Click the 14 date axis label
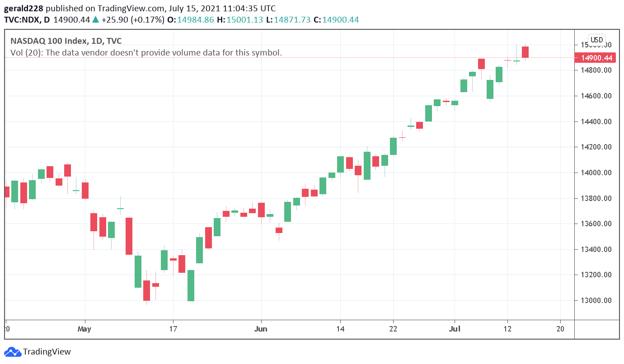 340,329
